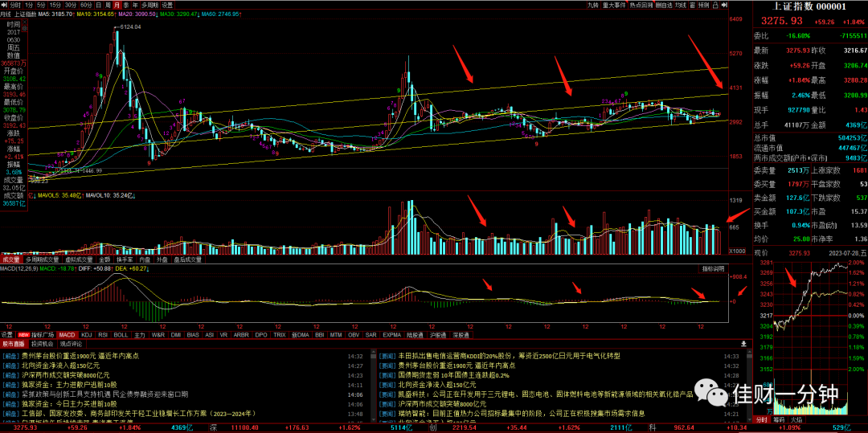This screenshot has width=868, height=433.
Task: Select 盘后成交量 tab
Action: point(187,259)
